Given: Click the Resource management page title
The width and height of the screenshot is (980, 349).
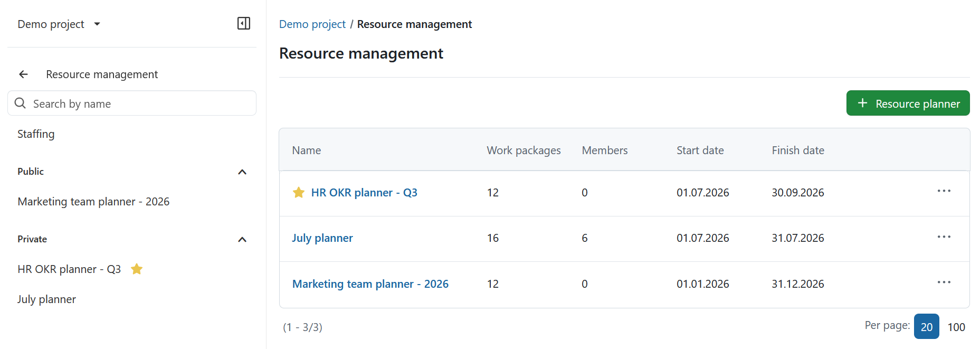Looking at the screenshot, I should tap(361, 53).
